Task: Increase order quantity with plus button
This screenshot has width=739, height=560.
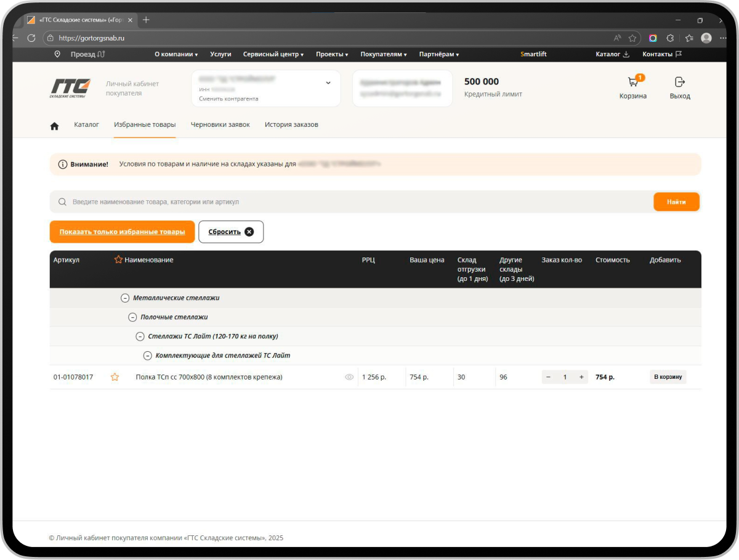Action: [581, 377]
